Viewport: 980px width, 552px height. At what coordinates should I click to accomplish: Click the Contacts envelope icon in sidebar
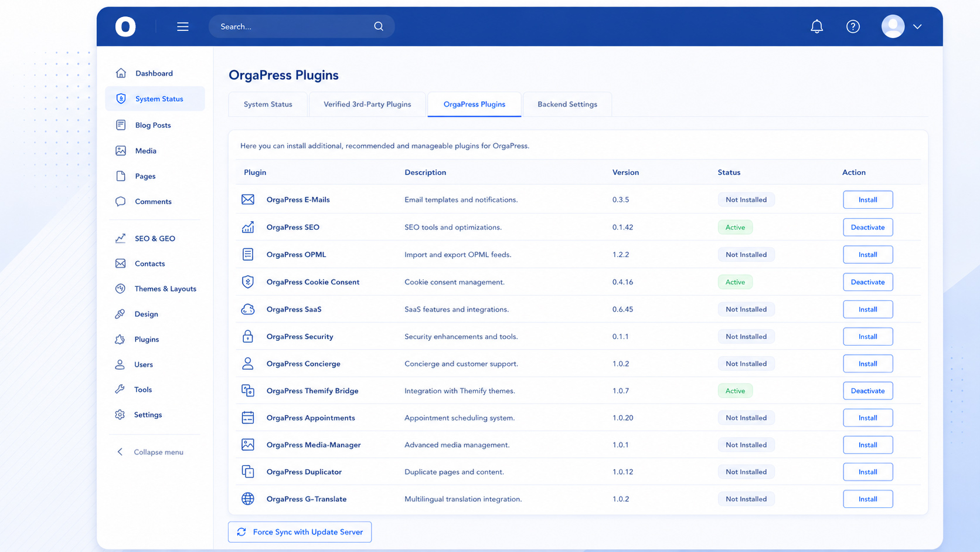point(121,263)
